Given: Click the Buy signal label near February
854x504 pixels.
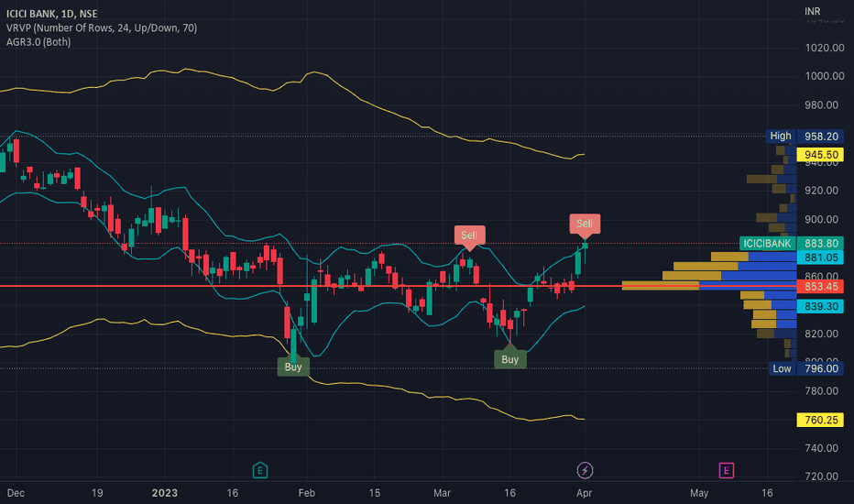Looking at the screenshot, I should click(293, 367).
